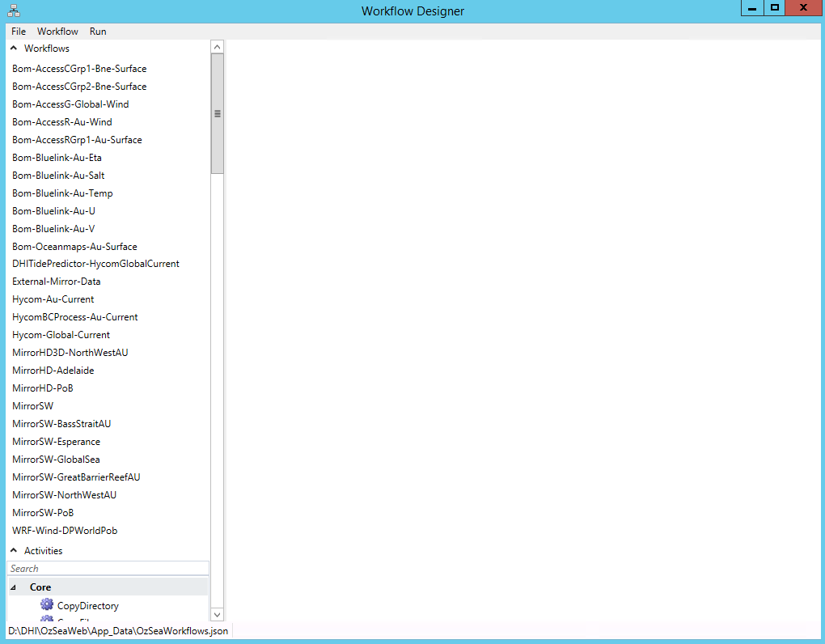Select MirrorSW-PoB workflow
The image size is (825, 644).
pos(43,513)
